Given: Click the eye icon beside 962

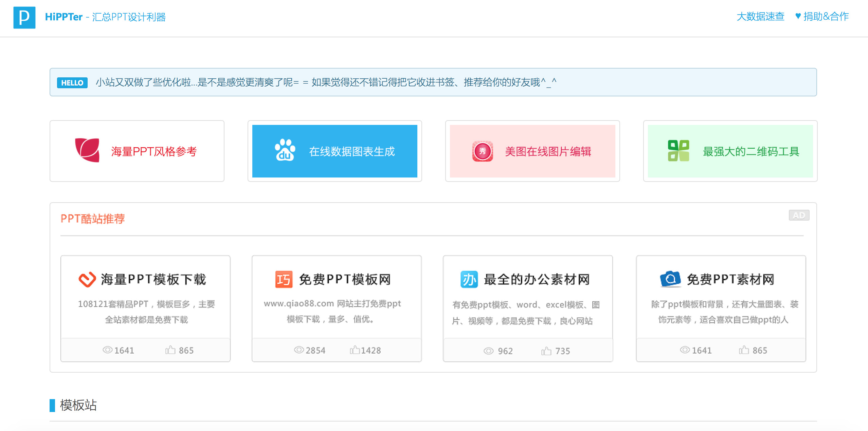Looking at the screenshot, I should click(x=488, y=351).
